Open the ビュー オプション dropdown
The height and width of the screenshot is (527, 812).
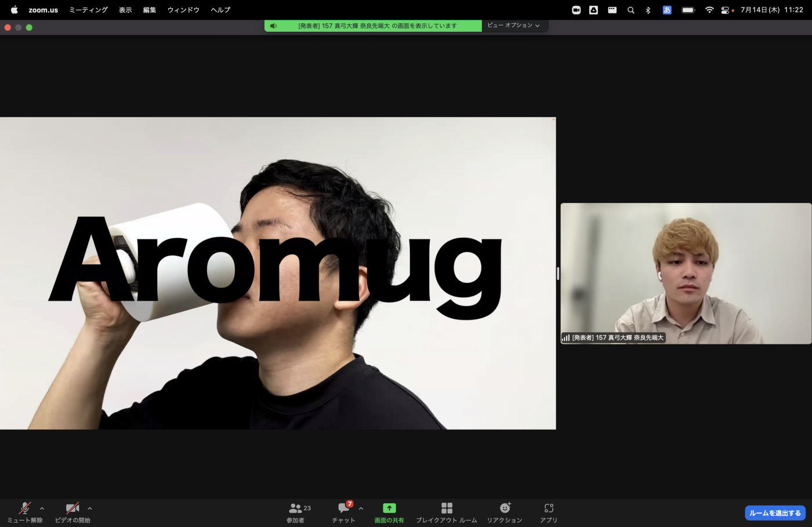click(514, 26)
